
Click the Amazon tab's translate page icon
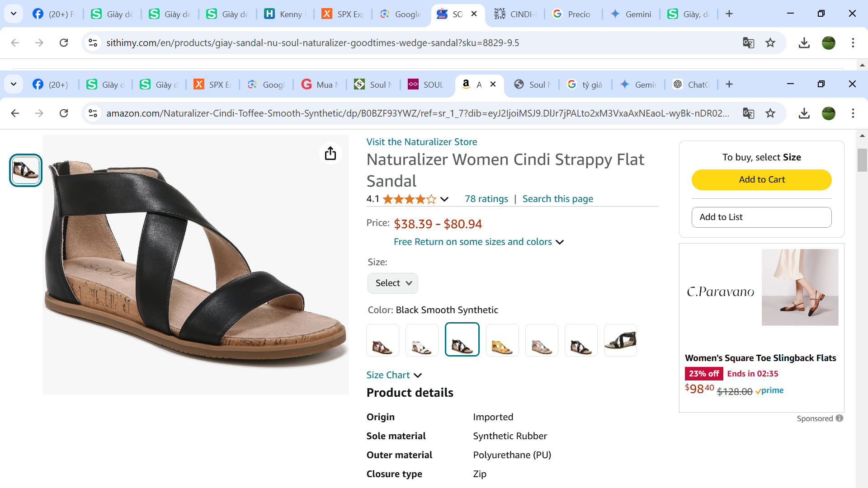[749, 113]
